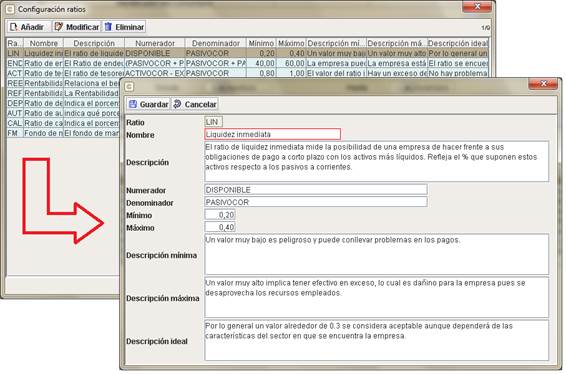Click into the Descripción ideal text area
The image size is (566, 374).
376,340
